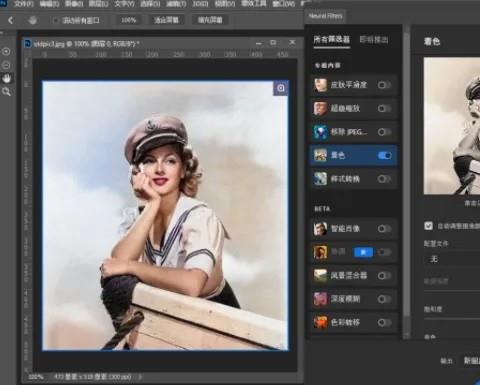Click the 移除 JPEG filter thumbnail icon

[x=320, y=132]
